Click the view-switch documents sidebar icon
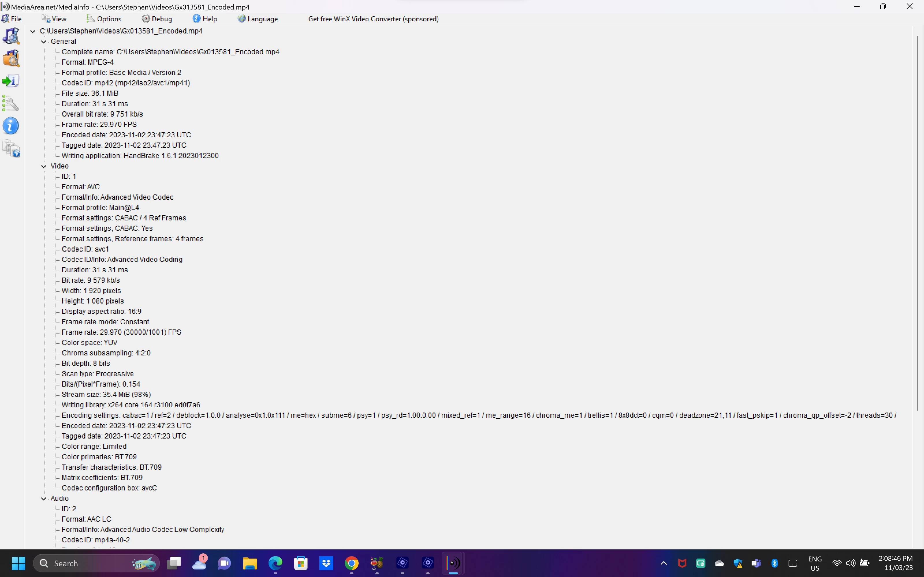This screenshot has height=577, width=924. click(11, 149)
